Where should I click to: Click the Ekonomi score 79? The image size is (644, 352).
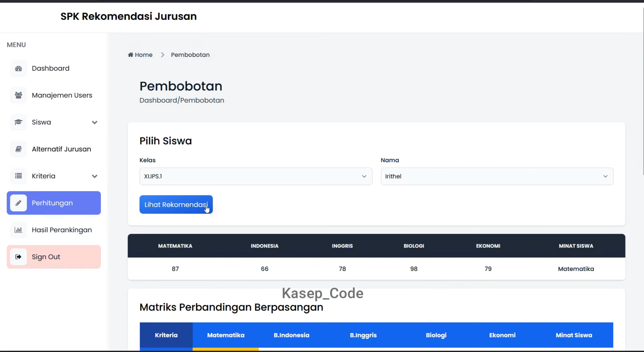point(488,269)
